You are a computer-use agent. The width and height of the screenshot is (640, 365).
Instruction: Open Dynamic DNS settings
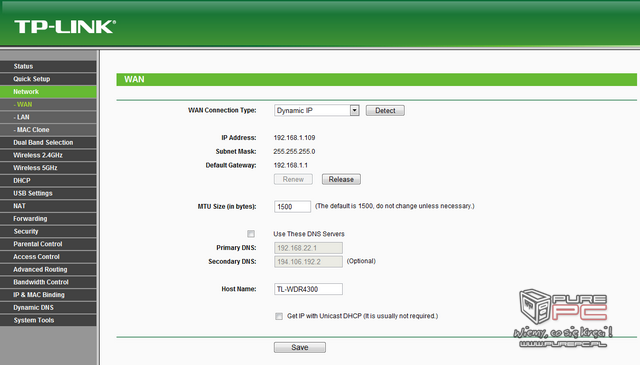48,307
